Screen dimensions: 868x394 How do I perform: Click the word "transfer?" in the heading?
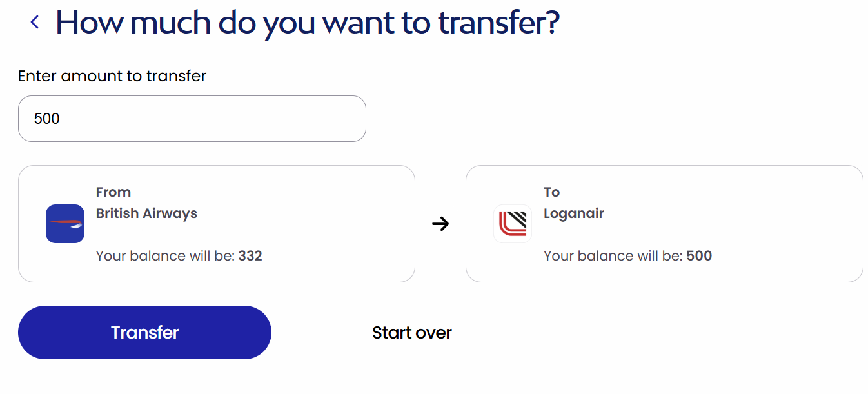[x=498, y=23]
